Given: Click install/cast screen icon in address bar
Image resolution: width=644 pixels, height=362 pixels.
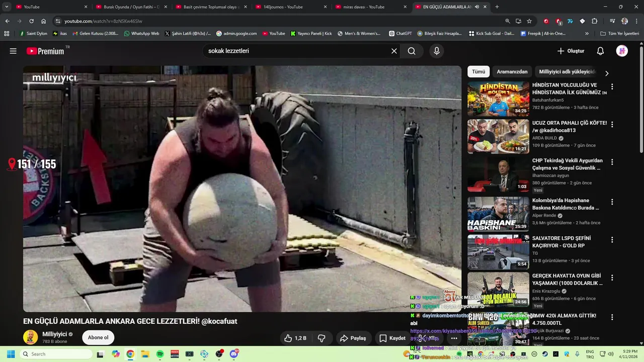Looking at the screenshot, I should [x=519, y=21].
